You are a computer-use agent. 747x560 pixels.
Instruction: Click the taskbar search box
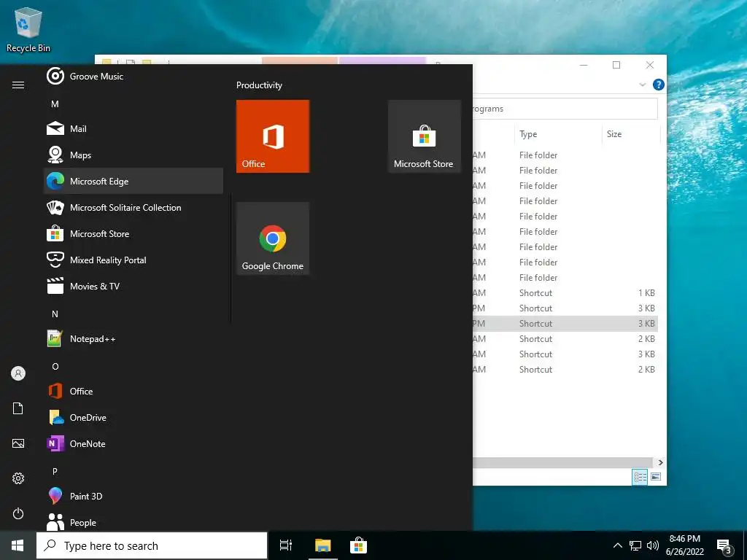click(152, 545)
